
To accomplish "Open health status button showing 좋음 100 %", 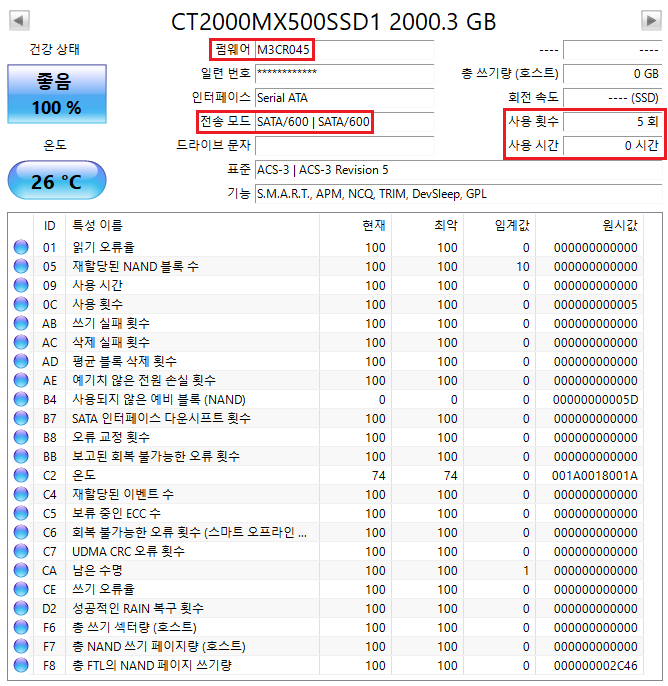I will (x=57, y=94).
